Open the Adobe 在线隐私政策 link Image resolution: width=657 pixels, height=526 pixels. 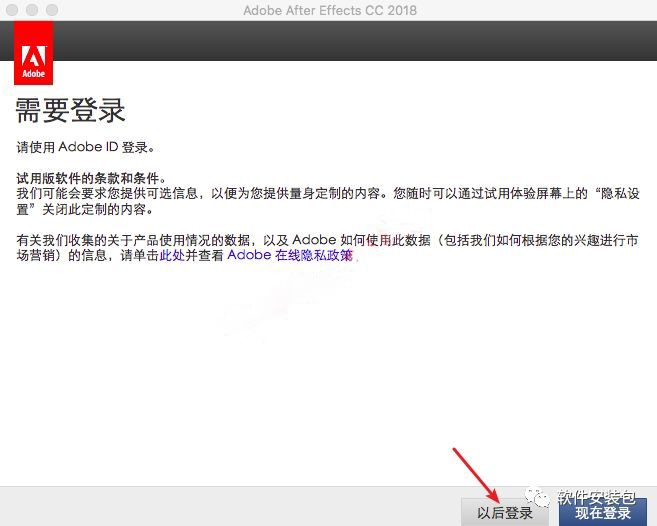click(x=290, y=255)
